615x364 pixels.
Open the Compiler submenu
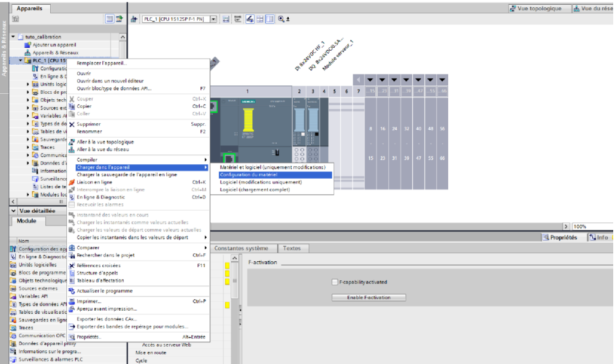point(138,160)
